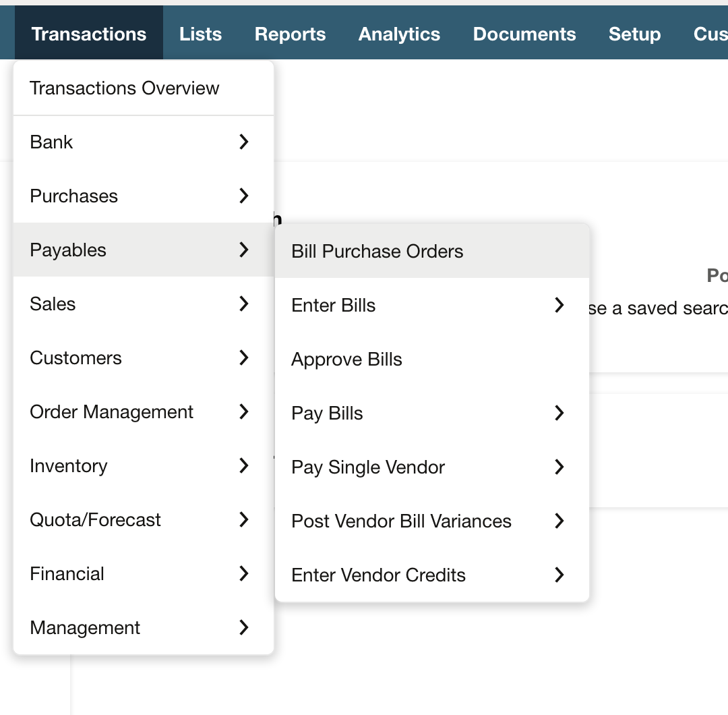
Task: Select the Payables menu item
Action: tap(144, 250)
